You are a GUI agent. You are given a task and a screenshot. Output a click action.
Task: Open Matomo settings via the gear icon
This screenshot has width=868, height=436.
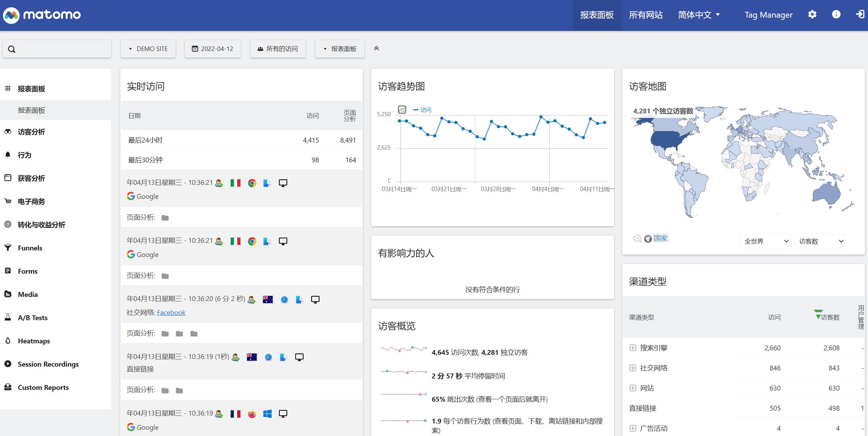pos(812,15)
